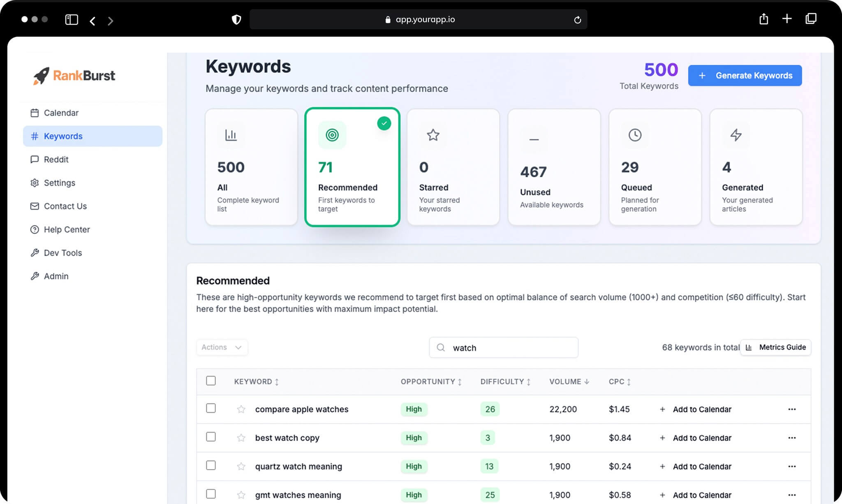Check the box for 'quartz watch meaning'
Screen dimensions: 842x504
(211, 465)
